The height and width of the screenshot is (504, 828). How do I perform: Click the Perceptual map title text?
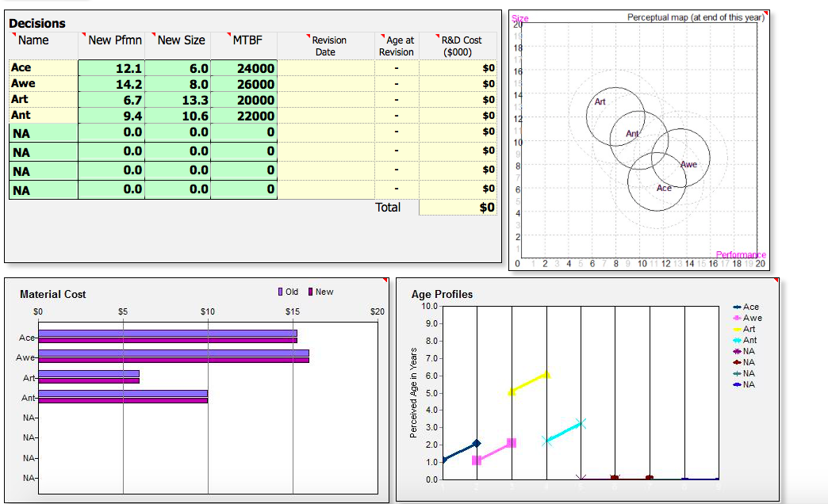[x=696, y=17]
